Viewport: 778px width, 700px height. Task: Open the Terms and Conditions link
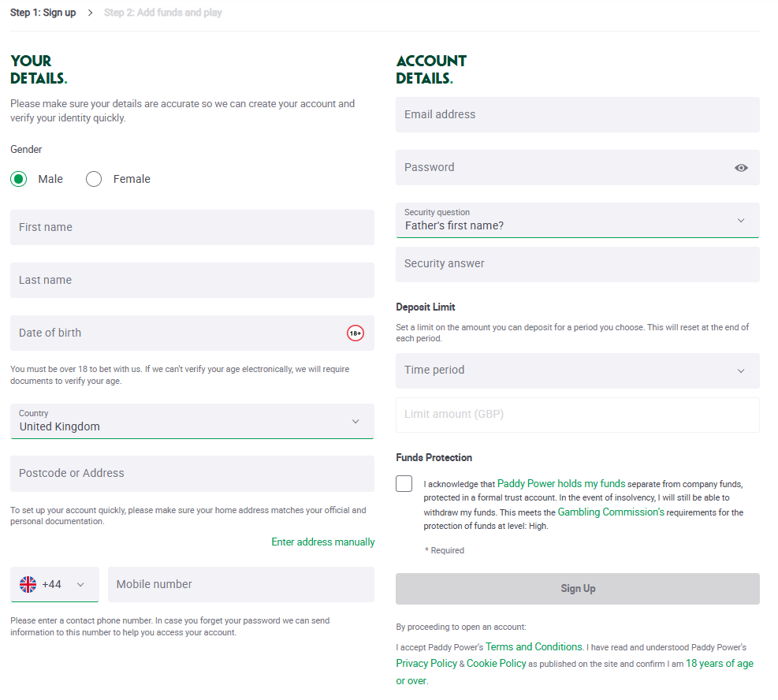tap(534, 647)
